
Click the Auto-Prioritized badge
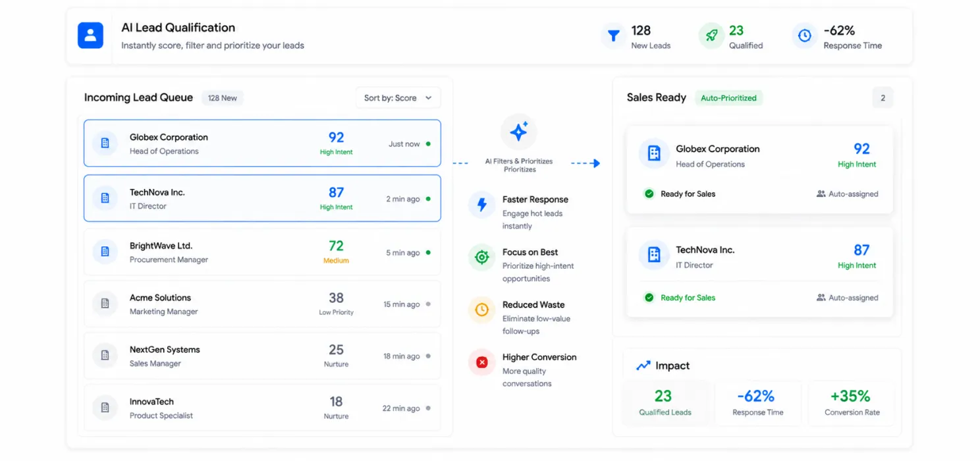point(728,98)
